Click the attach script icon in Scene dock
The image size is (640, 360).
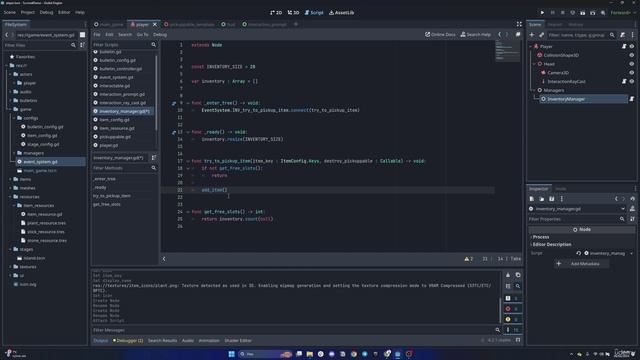[x=622, y=35]
